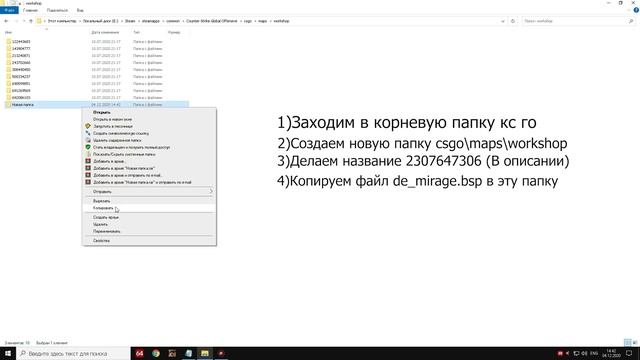Click the folder icon in the address bar

point(39,21)
